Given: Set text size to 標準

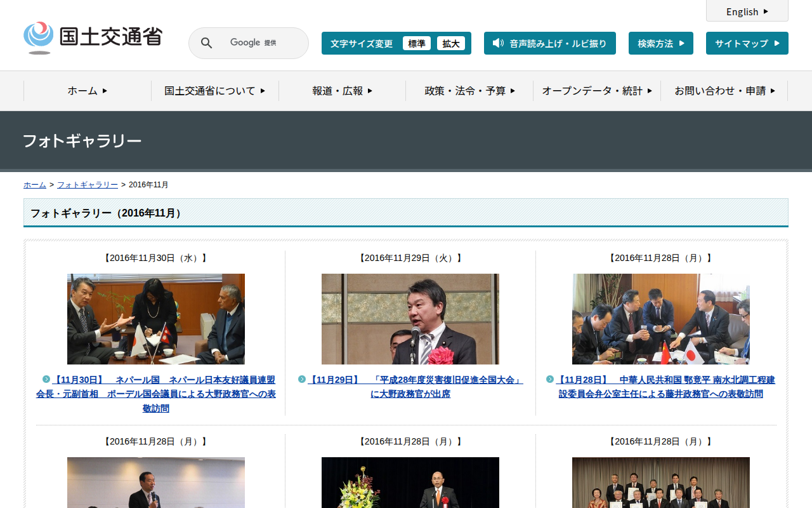Looking at the screenshot, I should click(x=416, y=43).
